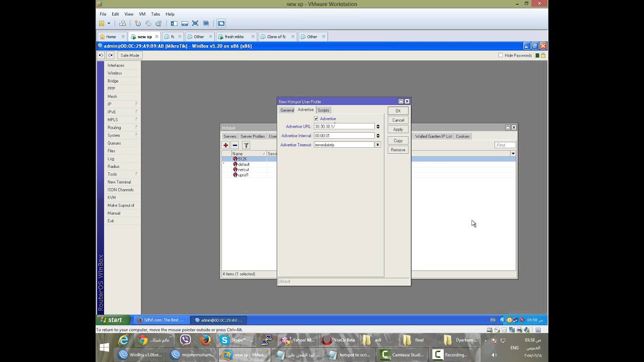
Task: Click the volume speaker icon in system tray
Action: click(494, 354)
